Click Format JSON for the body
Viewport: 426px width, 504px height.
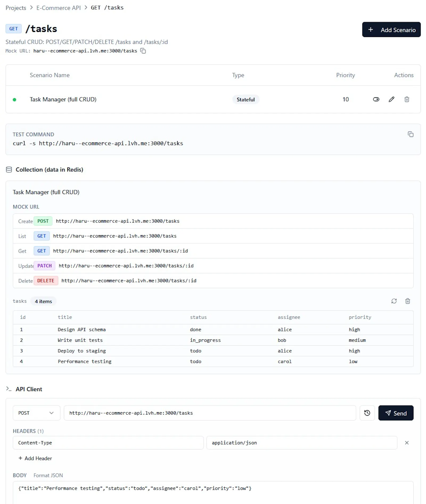pyautogui.click(x=48, y=475)
